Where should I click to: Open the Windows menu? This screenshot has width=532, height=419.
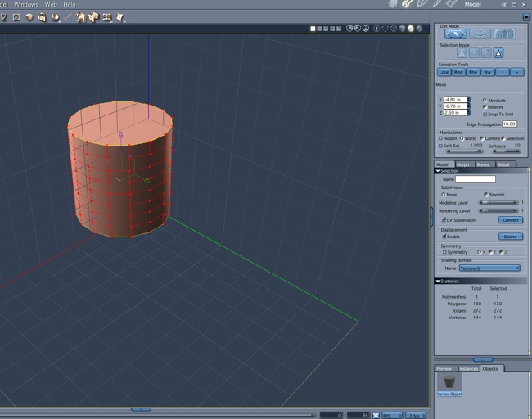click(x=26, y=4)
